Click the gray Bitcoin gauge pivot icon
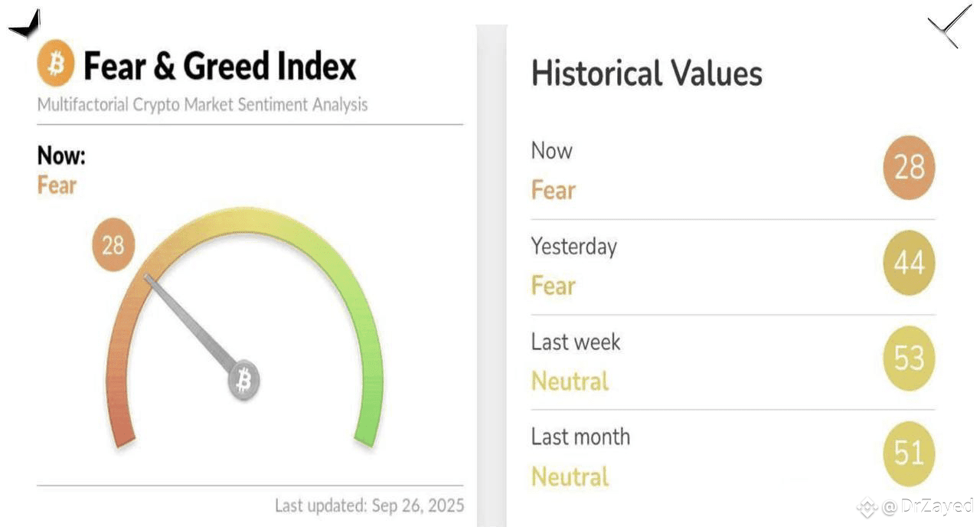The width and height of the screenshot is (980, 527). 244,380
